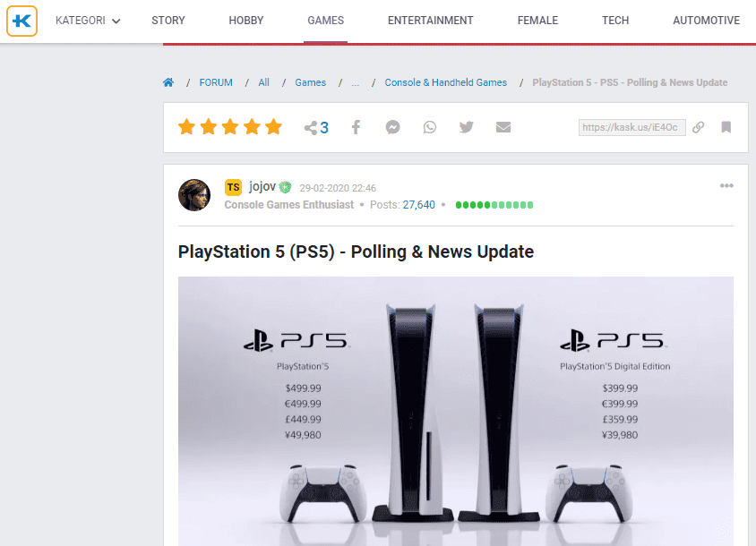Viewport: 756px width, 546px height.
Task: Open the home breadcrumb icon
Action: click(x=168, y=82)
